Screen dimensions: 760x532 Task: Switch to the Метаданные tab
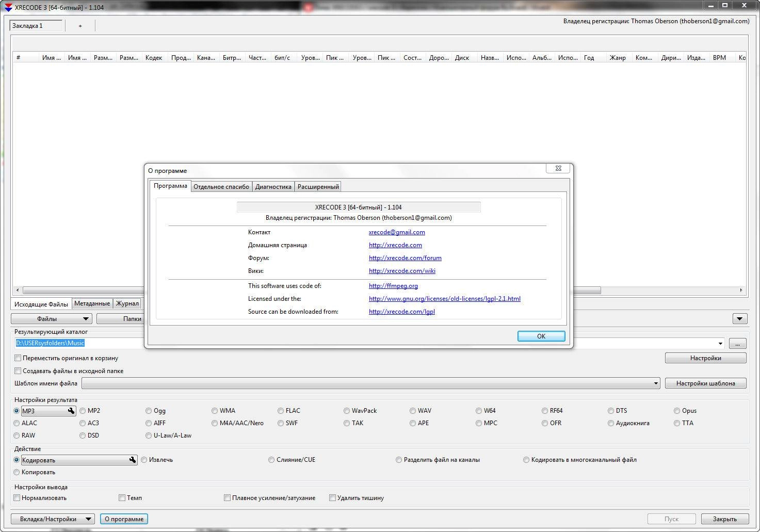[x=92, y=303]
